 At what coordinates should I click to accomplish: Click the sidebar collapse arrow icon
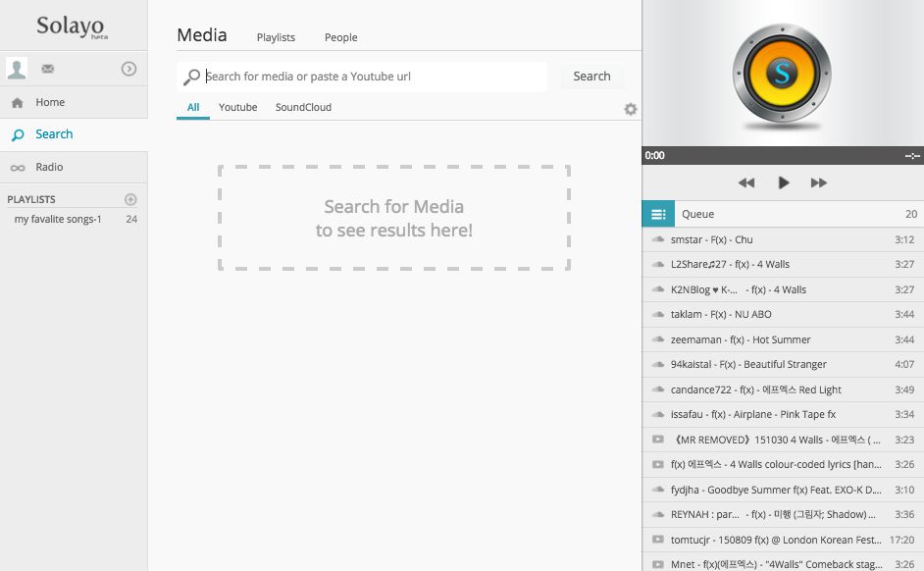click(129, 69)
